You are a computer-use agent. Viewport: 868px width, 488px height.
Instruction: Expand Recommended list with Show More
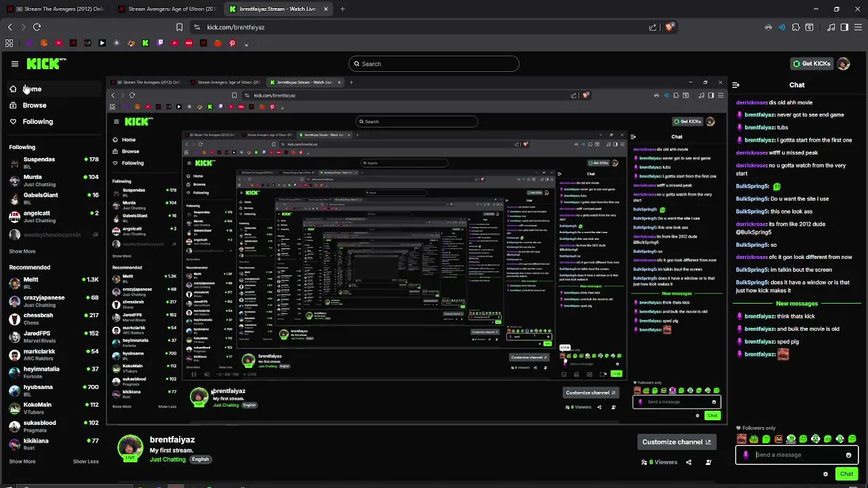(22, 462)
